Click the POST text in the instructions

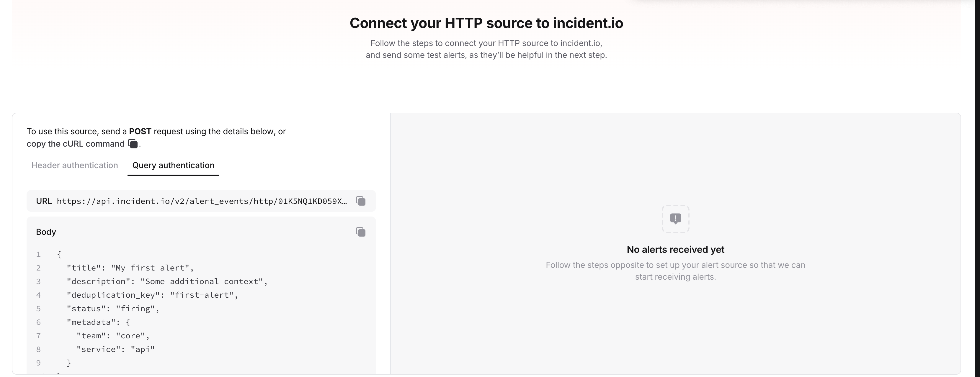tap(140, 131)
